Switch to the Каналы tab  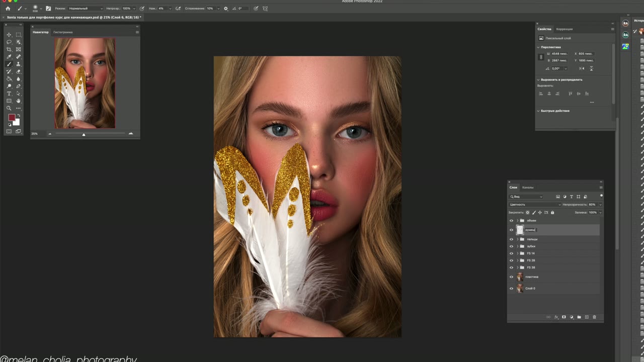[528, 188]
